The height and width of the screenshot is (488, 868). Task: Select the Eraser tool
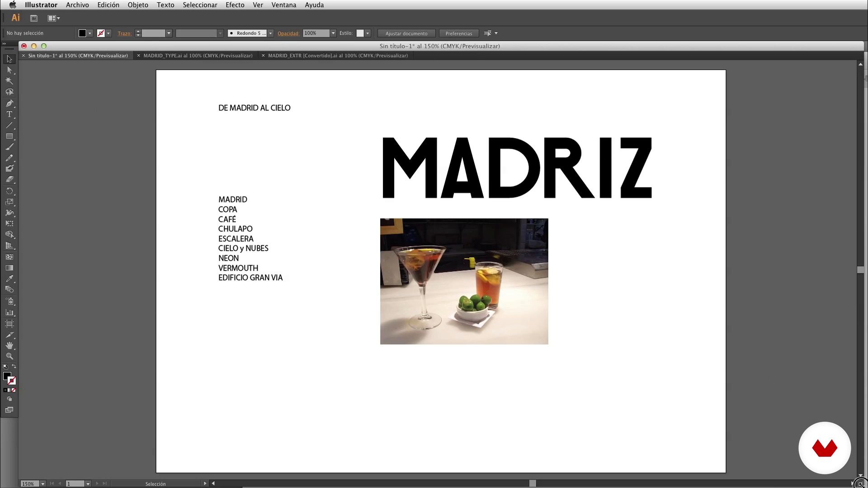point(9,179)
